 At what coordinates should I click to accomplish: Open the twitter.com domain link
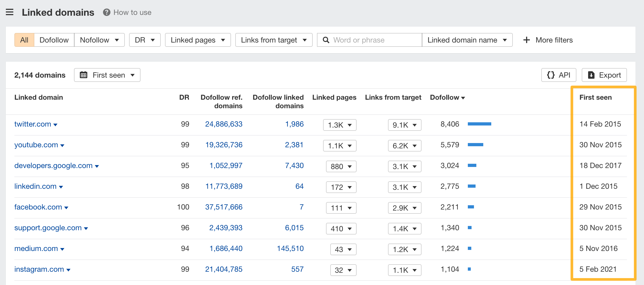click(x=33, y=124)
